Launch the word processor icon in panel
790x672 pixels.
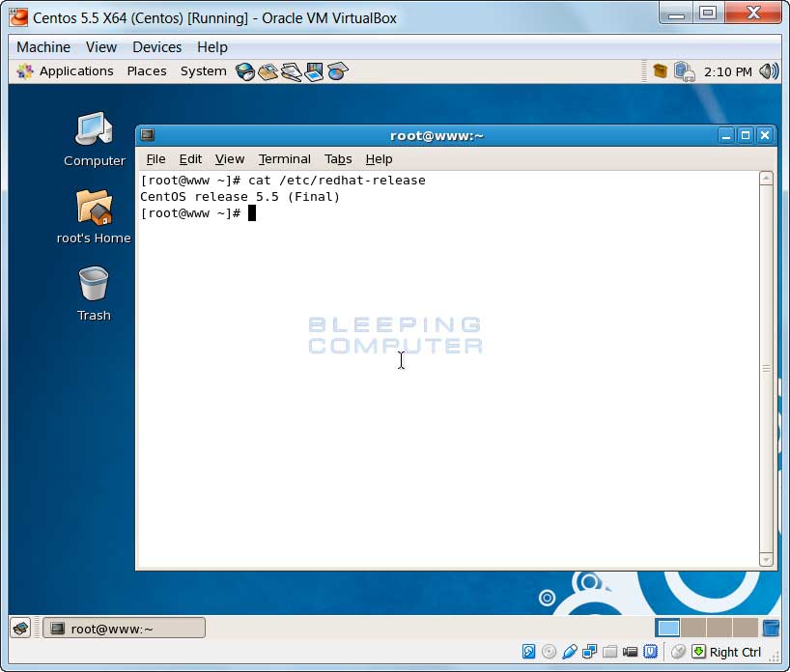coord(292,72)
